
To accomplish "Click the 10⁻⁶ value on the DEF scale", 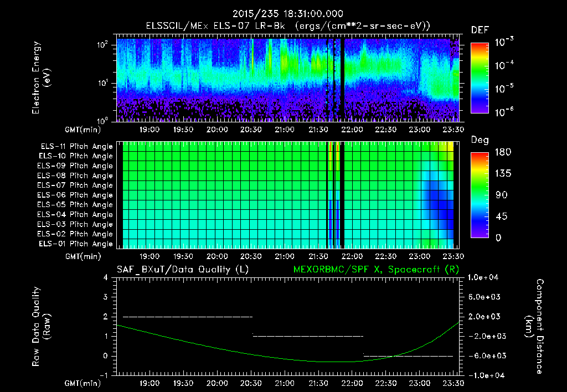I will point(504,112).
